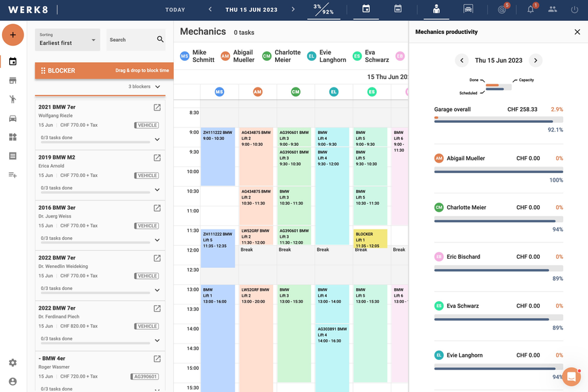
Task: Click the Garage overall progress bar
Action: coord(498,120)
